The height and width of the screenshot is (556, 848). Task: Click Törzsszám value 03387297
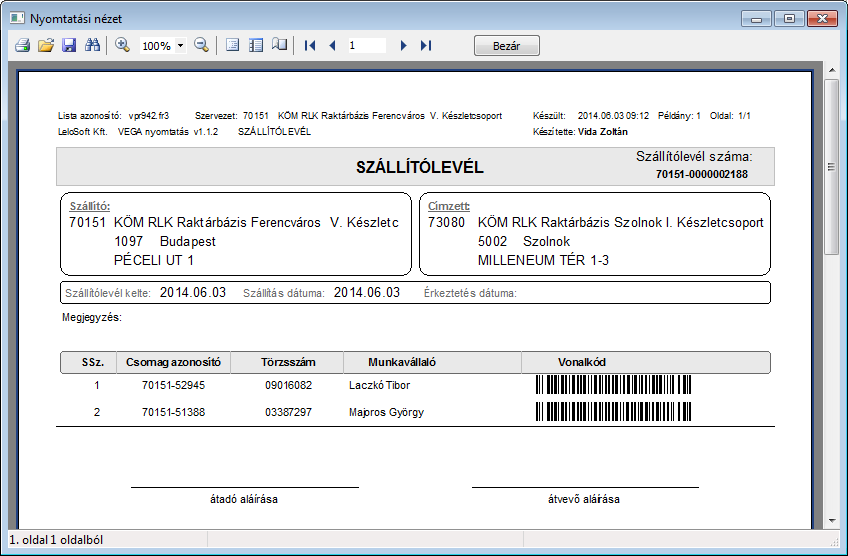(288, 412)
